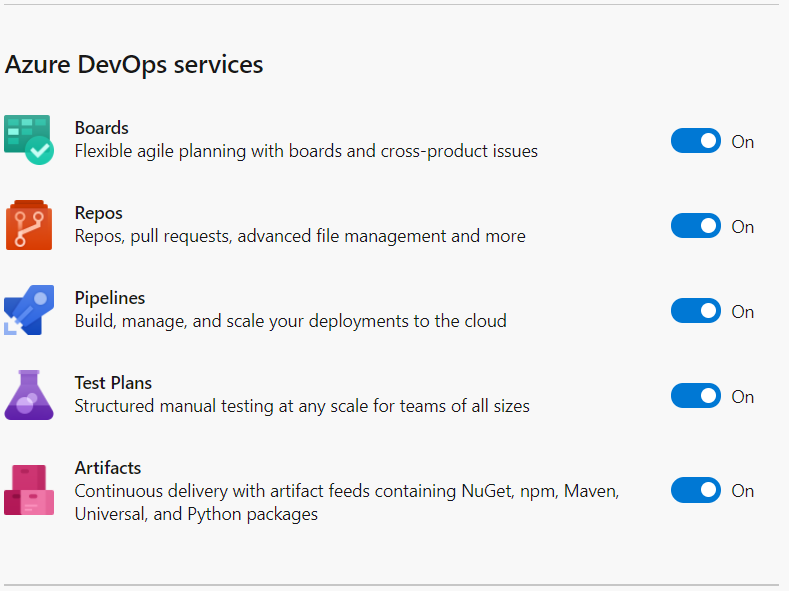
Task: Click the Repos service title
Action: tap(99, 213)
